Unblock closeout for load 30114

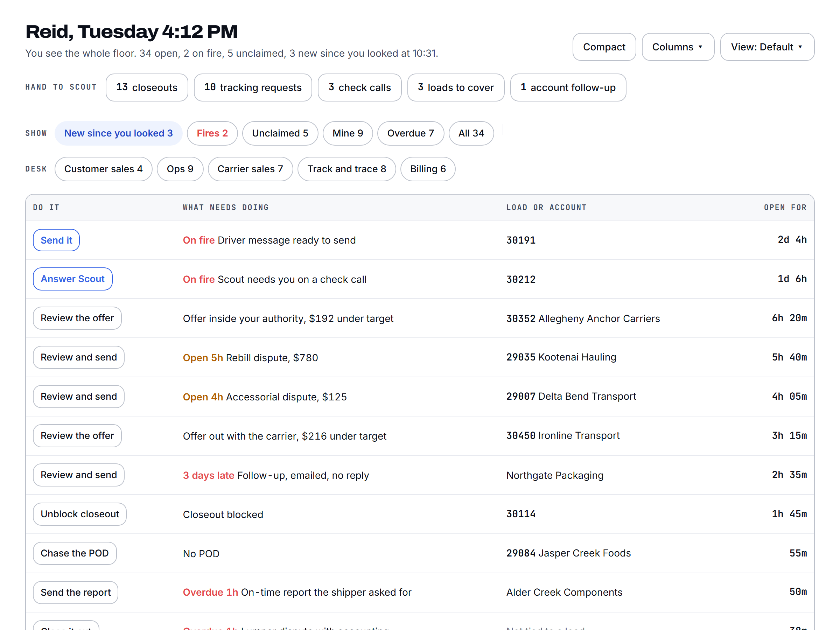[80, 514]
